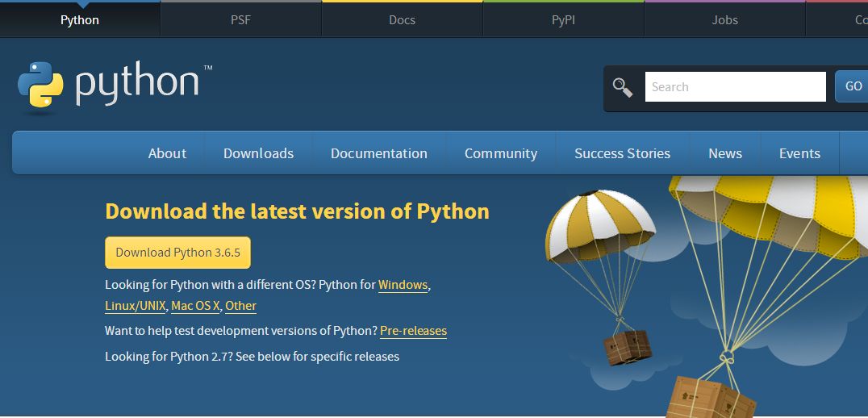
Task: Follow the Other platforms link
Action: (241, 306)
